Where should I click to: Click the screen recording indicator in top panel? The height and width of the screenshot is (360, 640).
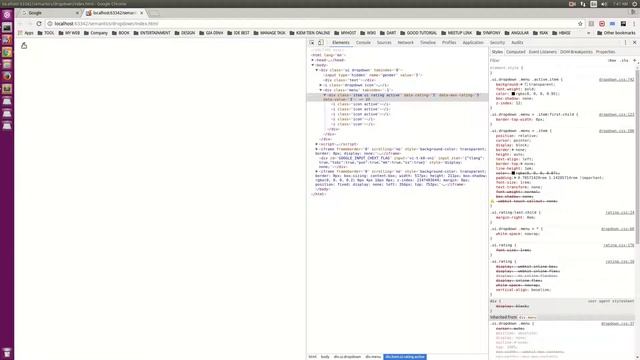coord(572,4)
